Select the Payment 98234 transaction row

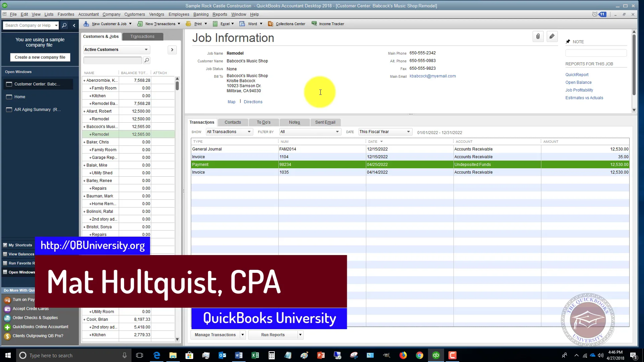click(x=410, y=165)
